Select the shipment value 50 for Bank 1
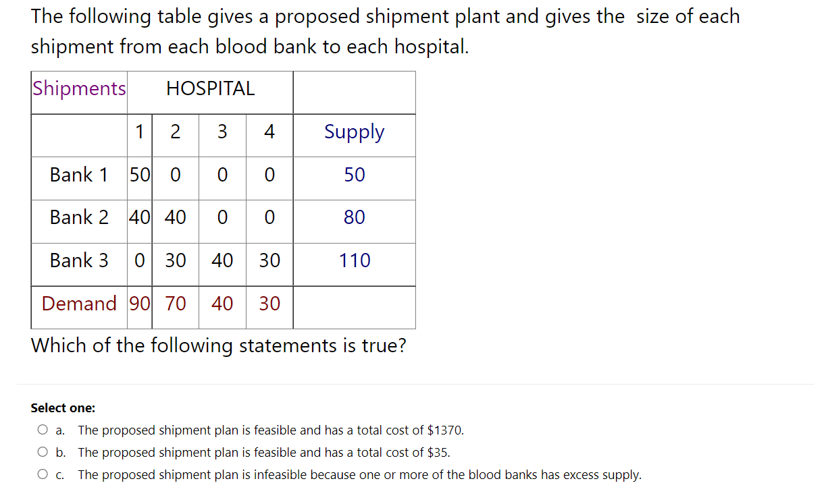830x504 pixels. [x=140, y=175]
